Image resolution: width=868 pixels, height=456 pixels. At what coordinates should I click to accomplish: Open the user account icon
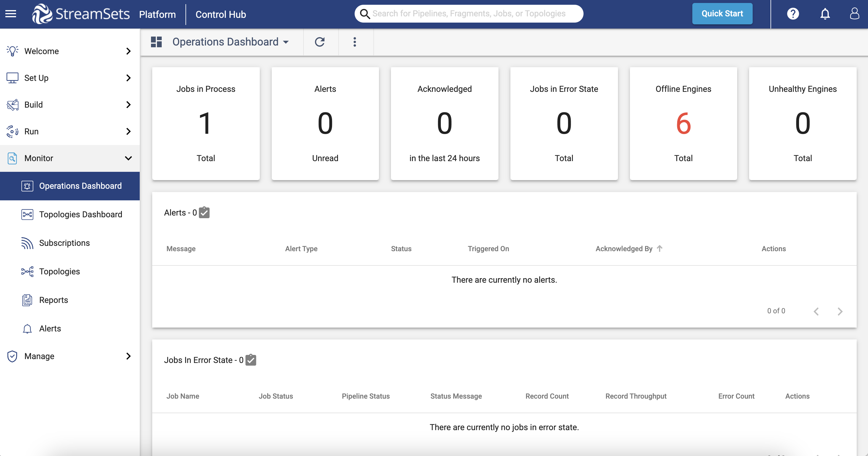click(x=855, y=14)
